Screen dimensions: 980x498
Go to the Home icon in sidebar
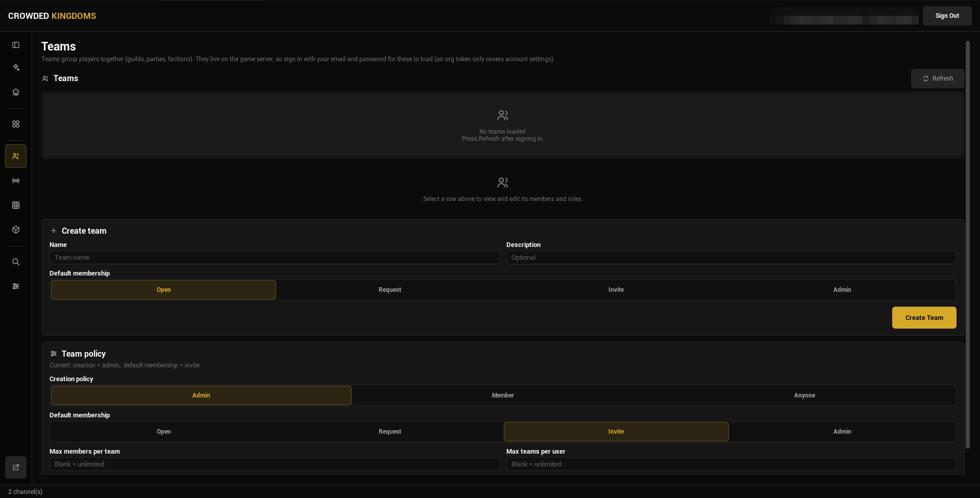pyautogui.click(x=16, y=92)
